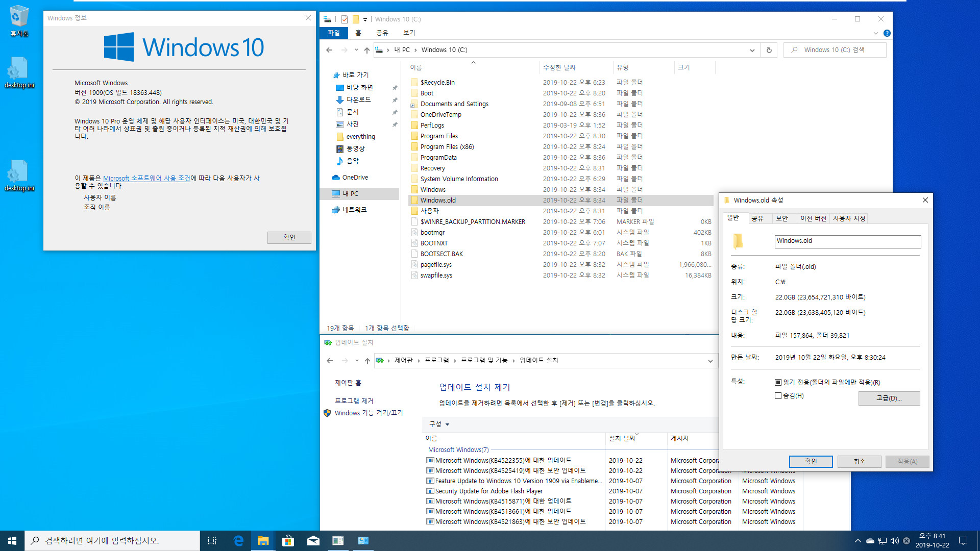
Task: Open Microsoft Store from the taskbar
Action: [288, 541]
